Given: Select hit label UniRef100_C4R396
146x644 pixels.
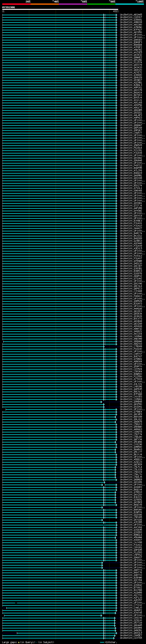Looking at the screenshot, I should point(131,387).
